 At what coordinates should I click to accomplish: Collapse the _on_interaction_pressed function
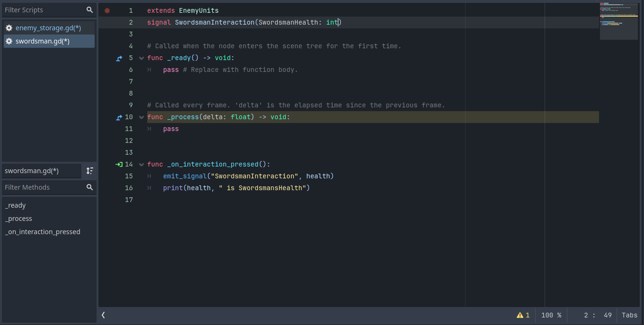[141, 165]
